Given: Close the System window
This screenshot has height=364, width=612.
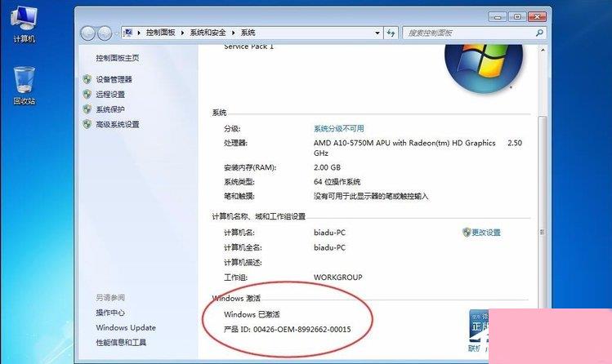Looking at the screenshot, I should point(537,17).
